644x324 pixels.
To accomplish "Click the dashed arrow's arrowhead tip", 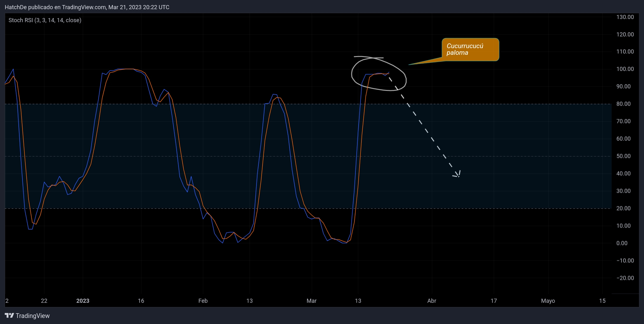I will point(458,175).
